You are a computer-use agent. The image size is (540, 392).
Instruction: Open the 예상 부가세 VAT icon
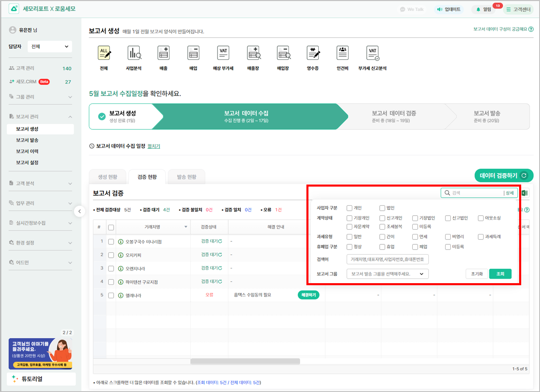[223, 54]
